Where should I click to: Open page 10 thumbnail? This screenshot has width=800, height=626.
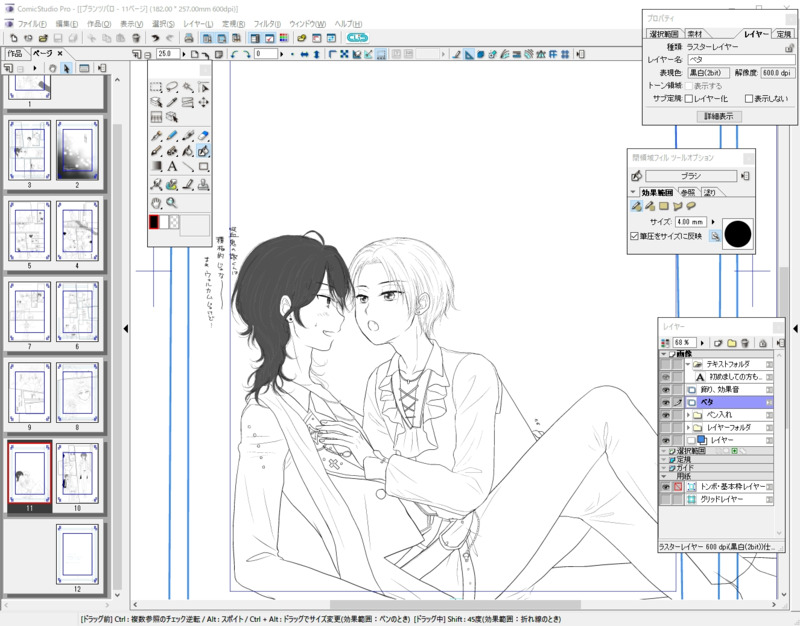77,473
